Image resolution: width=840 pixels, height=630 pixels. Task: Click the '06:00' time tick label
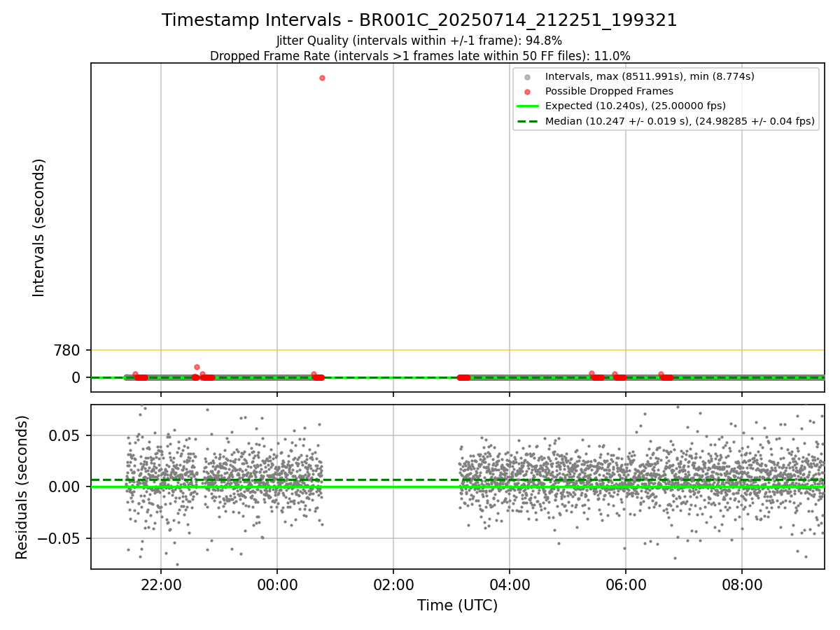pyautogui.click(x=626, y=584)
